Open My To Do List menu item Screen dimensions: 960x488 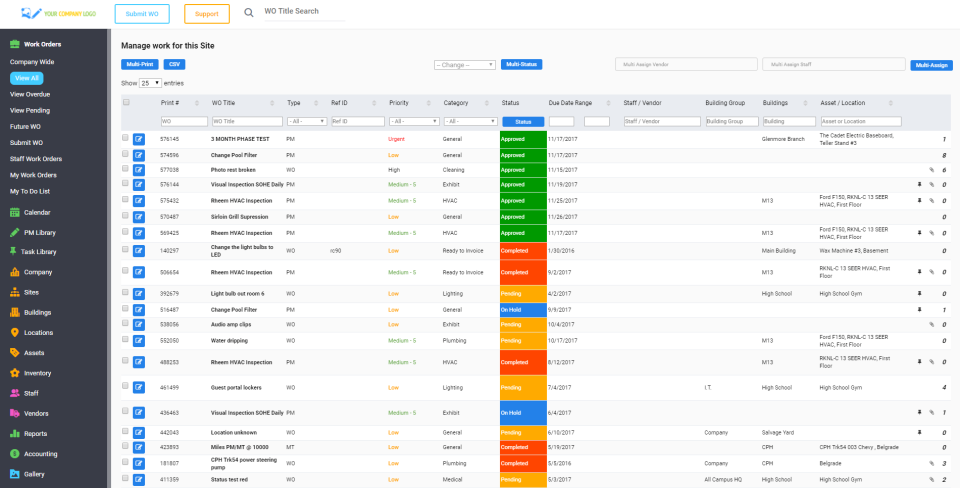coord(29,191)
